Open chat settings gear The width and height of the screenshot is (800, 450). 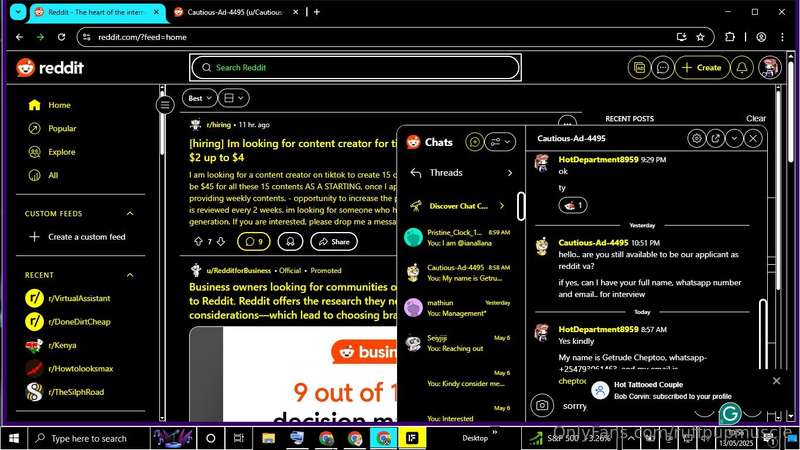[x=696, y=138]
